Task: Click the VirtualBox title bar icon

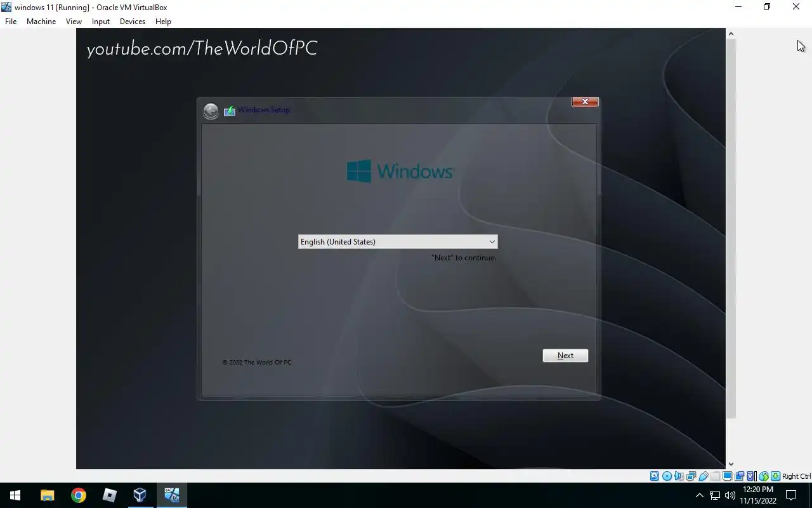Action: (6, 7)
